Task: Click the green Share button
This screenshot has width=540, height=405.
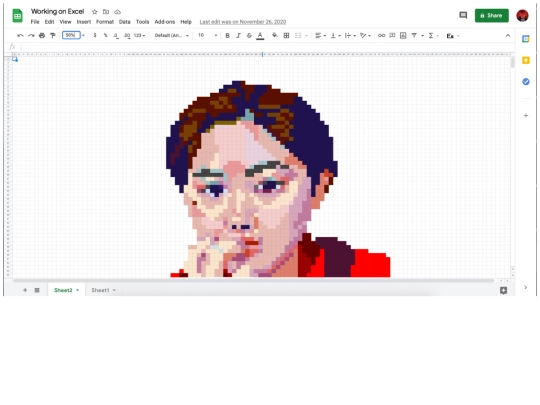Action: click(x=491, y=15)
